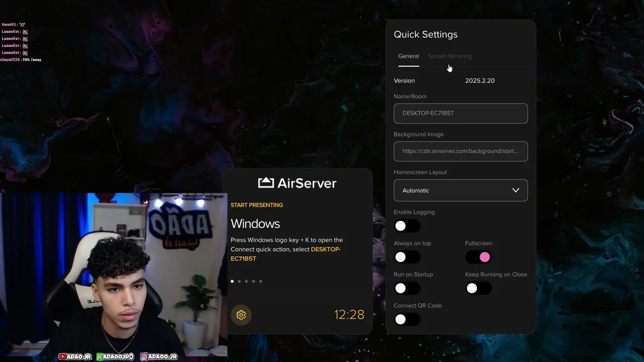Click the AirServer logo

pyautogui.click(x=297, y=183)
